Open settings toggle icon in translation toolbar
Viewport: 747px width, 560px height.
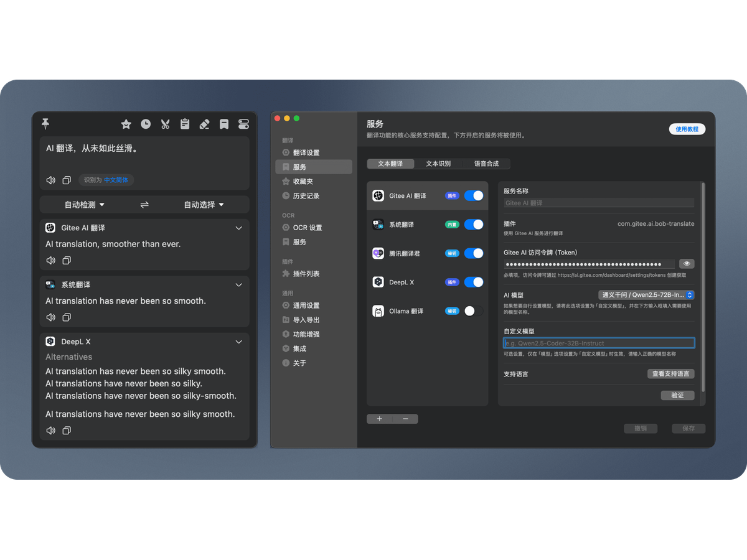(243, 124)
